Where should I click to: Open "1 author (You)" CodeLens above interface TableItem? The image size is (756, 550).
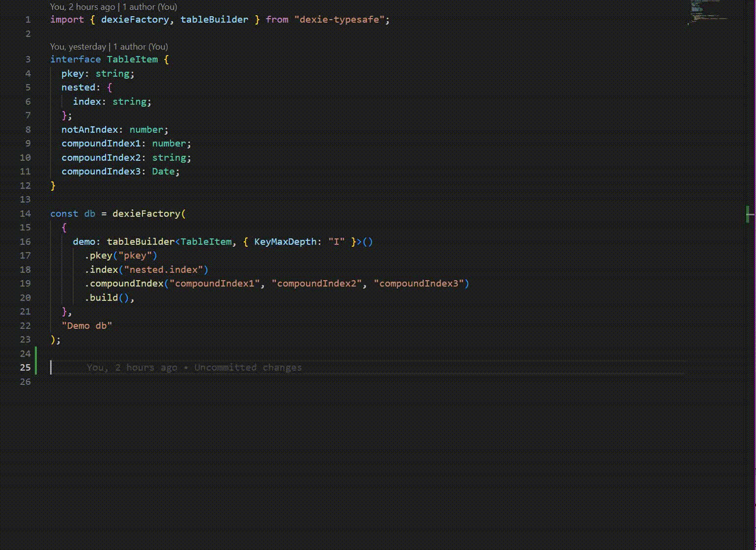click(141, 47)
